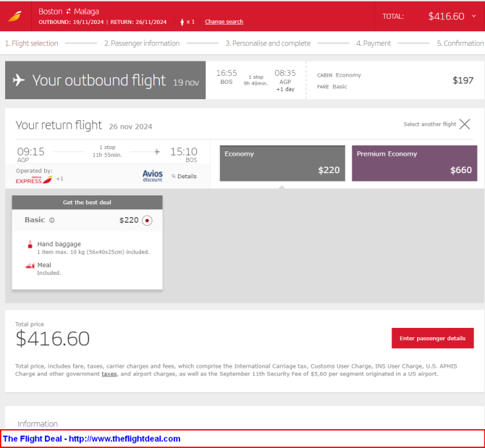Click the Total price $416.60 amount

point(53,339)
